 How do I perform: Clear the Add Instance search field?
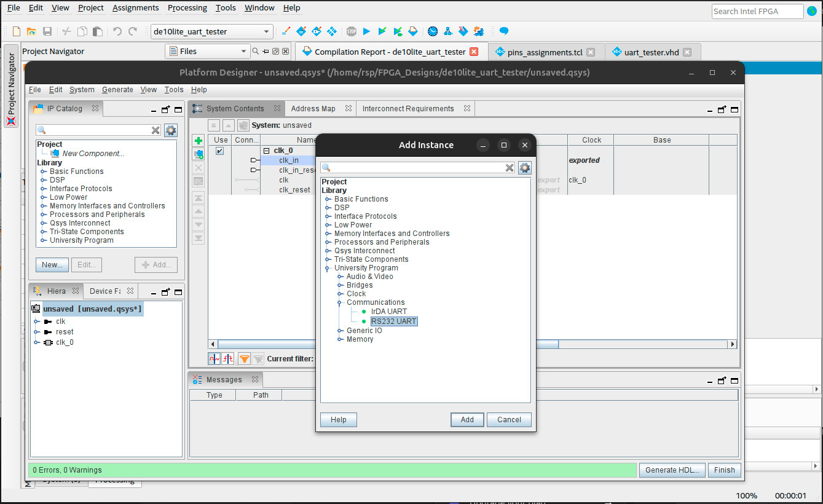point(510,168)
